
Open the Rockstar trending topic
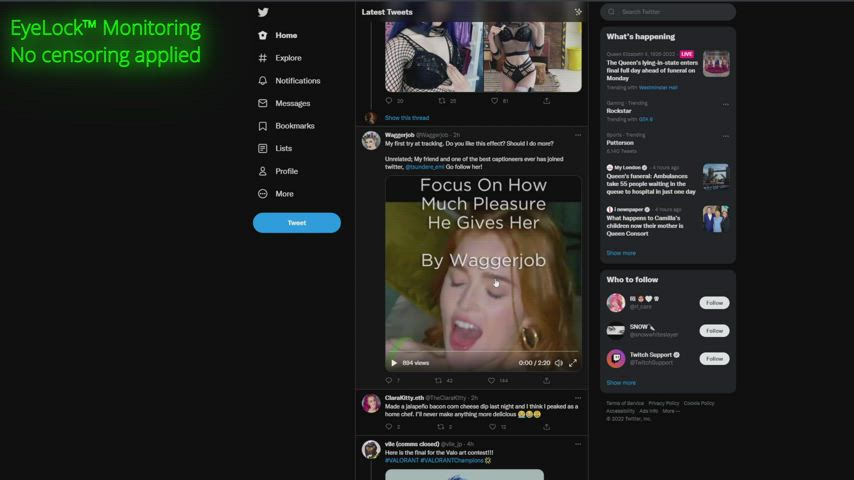[619, 111]
